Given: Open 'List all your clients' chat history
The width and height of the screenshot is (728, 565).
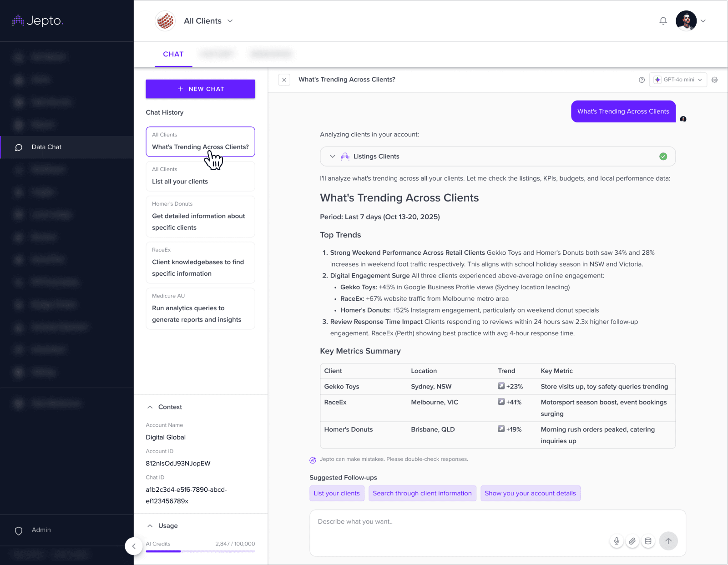Looking at the screenshot, I should (x=200, y=176).
